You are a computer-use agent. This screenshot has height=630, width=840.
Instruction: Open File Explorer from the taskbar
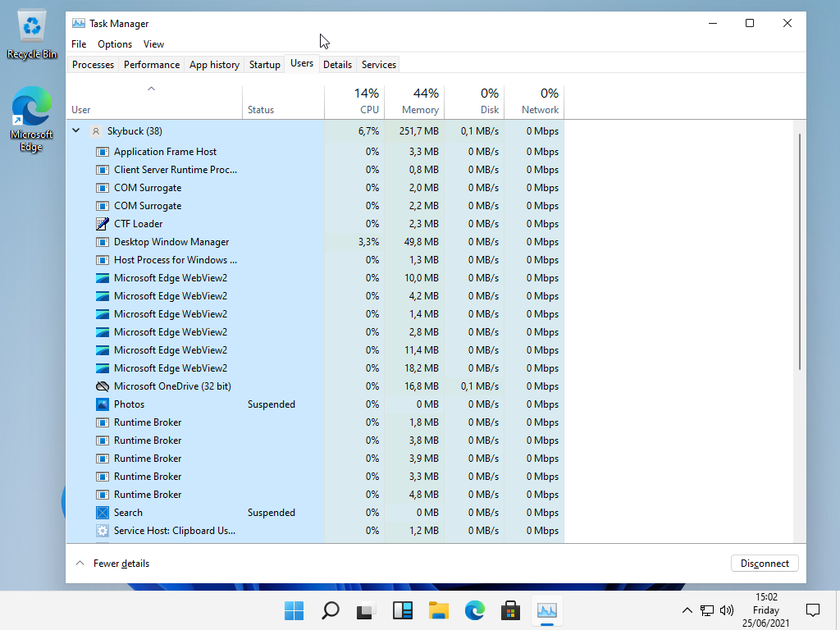pyautogui.click(x=439, y=610)
